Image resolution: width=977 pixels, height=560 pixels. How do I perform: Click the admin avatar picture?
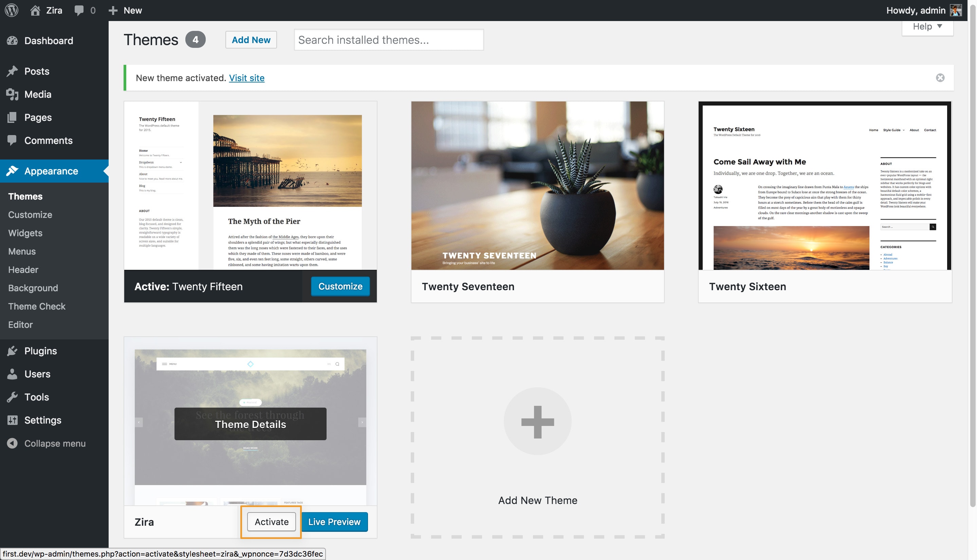pyautogui.click(x=956, y=11)
